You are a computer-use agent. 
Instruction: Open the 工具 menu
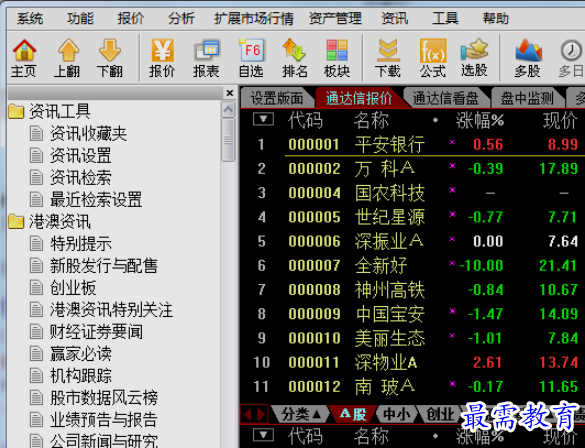(x=445, y=18)
